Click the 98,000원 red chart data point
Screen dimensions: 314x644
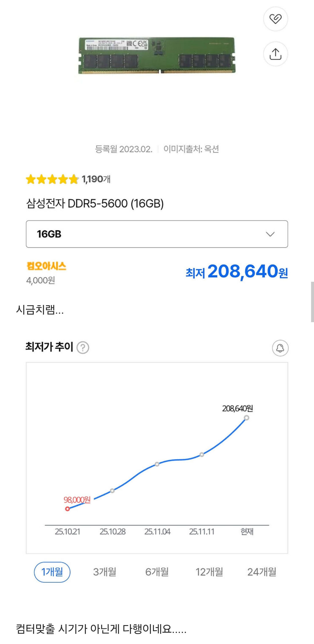click(67, 509)
